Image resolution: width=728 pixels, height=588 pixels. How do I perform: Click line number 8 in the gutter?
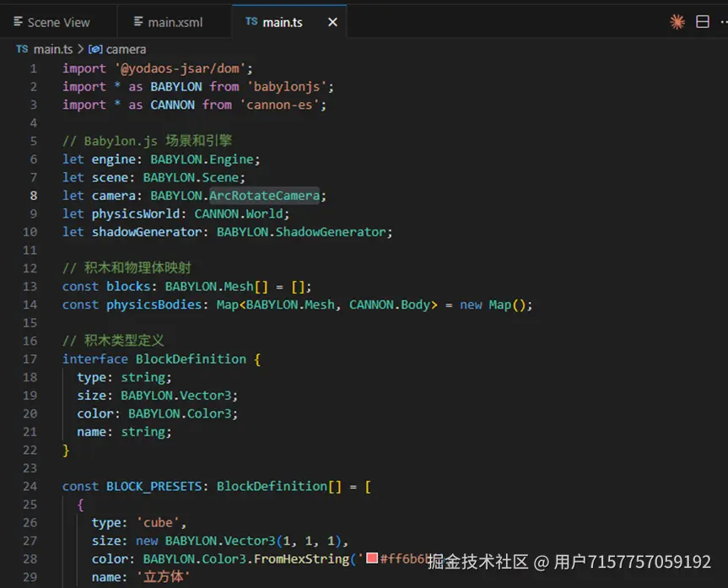coord(34,196)
